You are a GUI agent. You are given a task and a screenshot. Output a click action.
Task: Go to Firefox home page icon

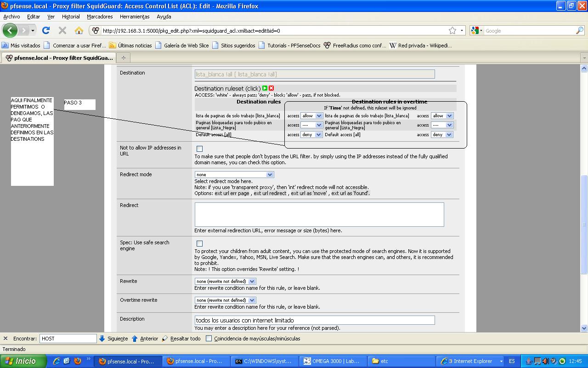click(79, 31)
